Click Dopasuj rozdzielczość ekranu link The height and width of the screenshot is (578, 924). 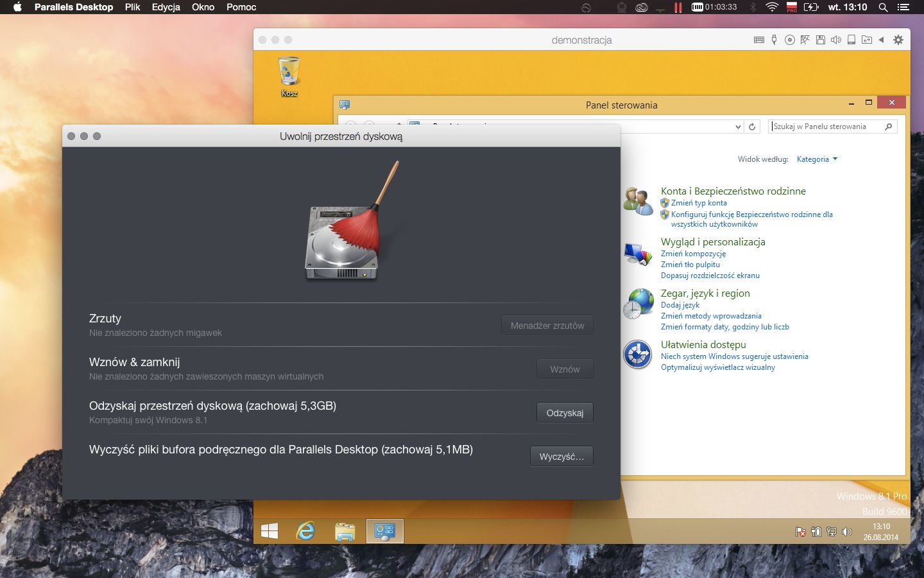(x=710, y=276)
